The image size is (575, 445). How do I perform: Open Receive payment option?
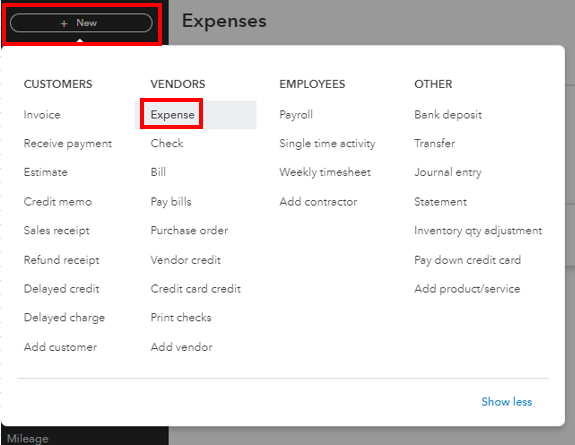[68, 143]
